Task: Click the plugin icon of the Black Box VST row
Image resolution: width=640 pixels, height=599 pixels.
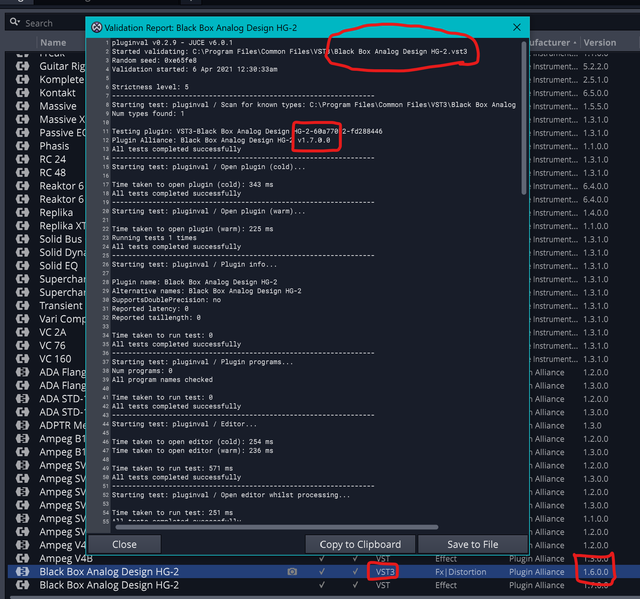Action: coord(22,585)
